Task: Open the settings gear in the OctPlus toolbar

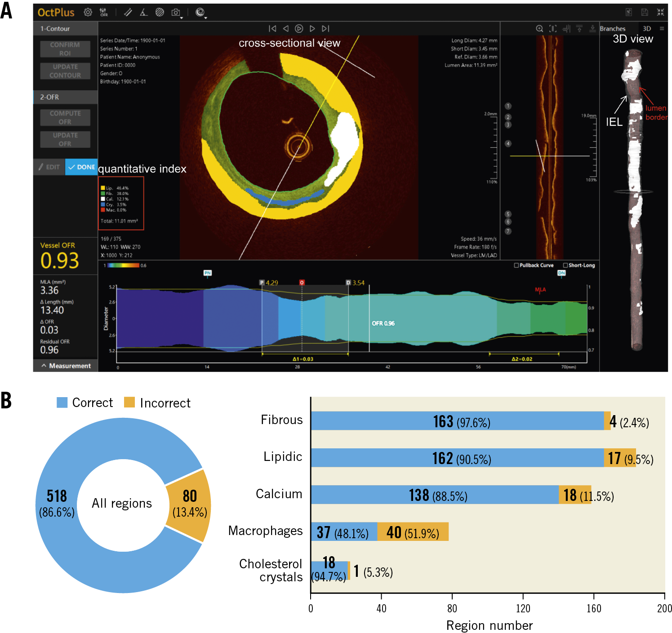Action: pyautogui.click(x=88, y=13)
